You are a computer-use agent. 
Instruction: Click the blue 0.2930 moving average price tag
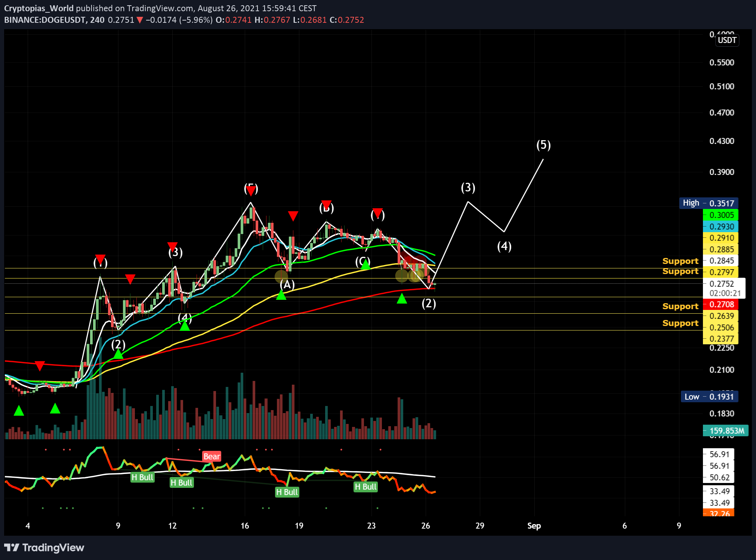(721, 227)
